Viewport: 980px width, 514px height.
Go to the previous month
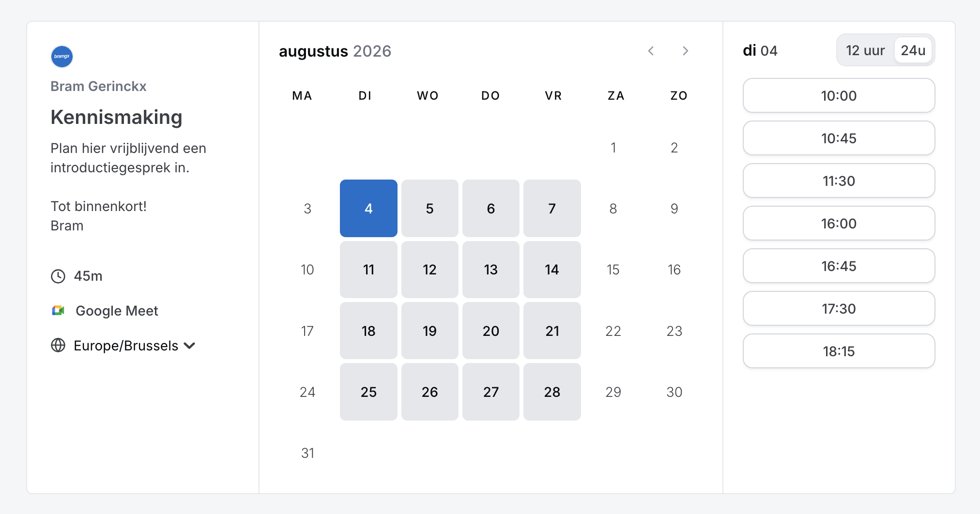[x=651, y=50]
